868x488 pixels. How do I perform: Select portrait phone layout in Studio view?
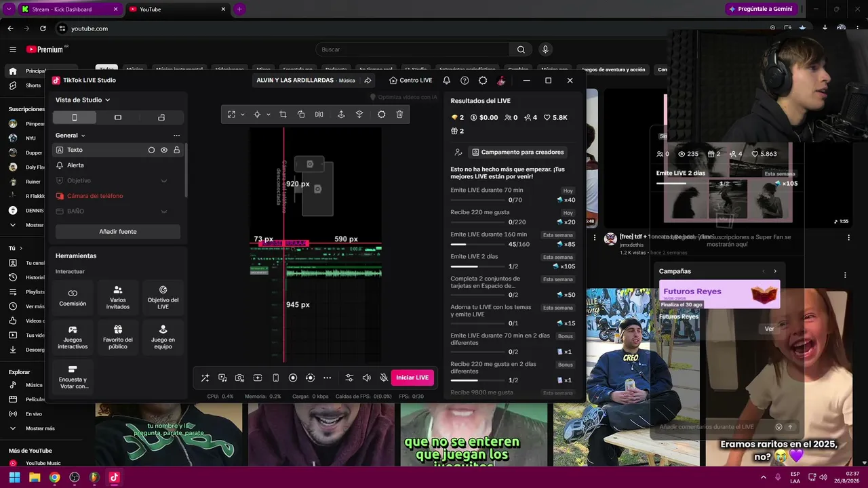(x=75, y=117)
